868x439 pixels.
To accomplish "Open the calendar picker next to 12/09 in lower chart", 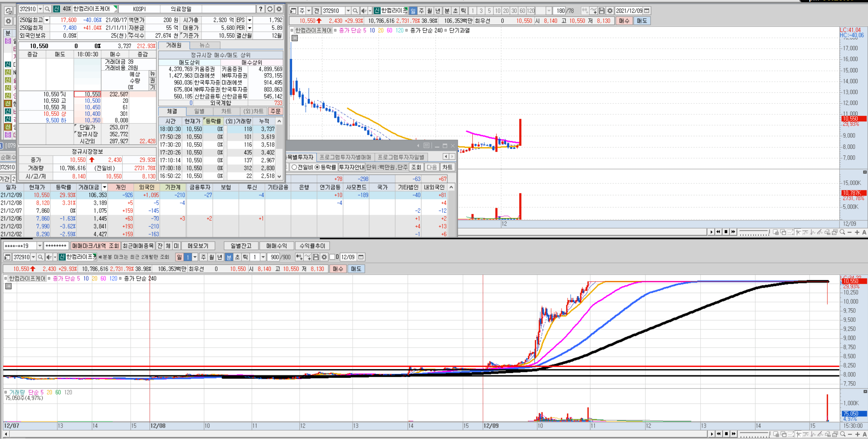I will coord(361,257).
